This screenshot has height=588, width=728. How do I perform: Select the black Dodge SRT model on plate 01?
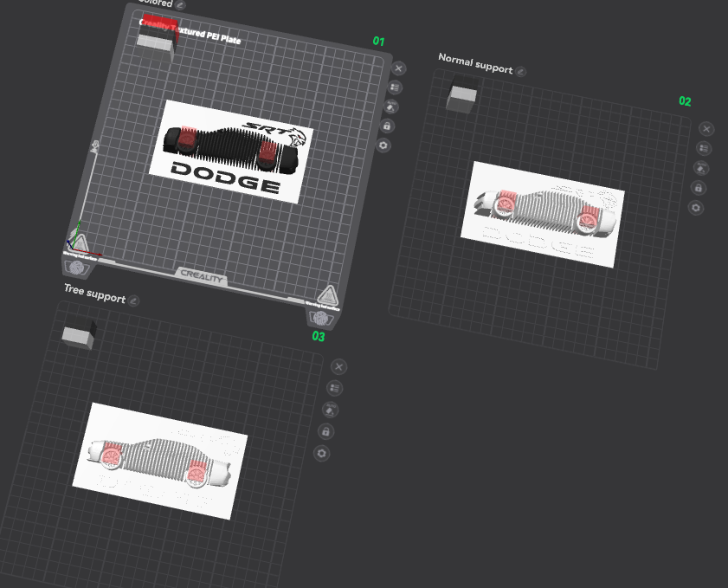click(x=231, y=152)
